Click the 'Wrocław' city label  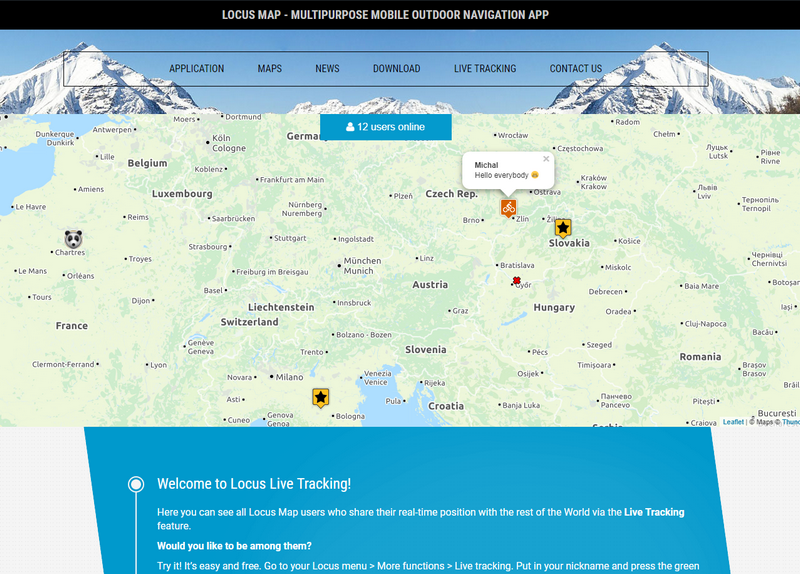click(513, 135)
